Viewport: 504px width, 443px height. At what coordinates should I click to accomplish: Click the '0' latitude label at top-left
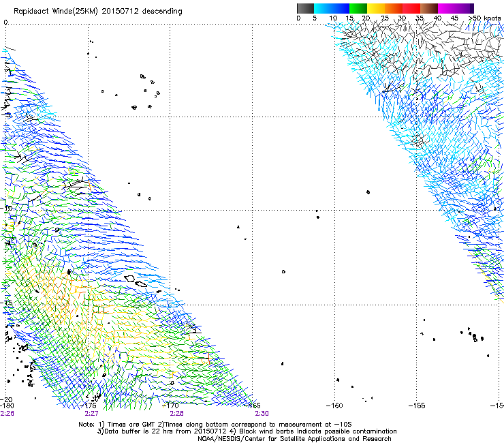tap(5, 22)
